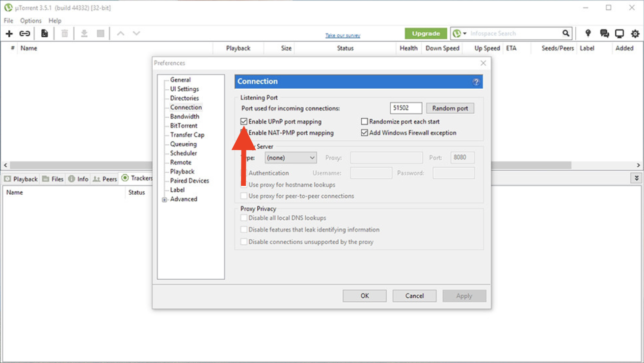Click the chat bubbles icon
Screen dimensions: 644x363
coord(604,33)
